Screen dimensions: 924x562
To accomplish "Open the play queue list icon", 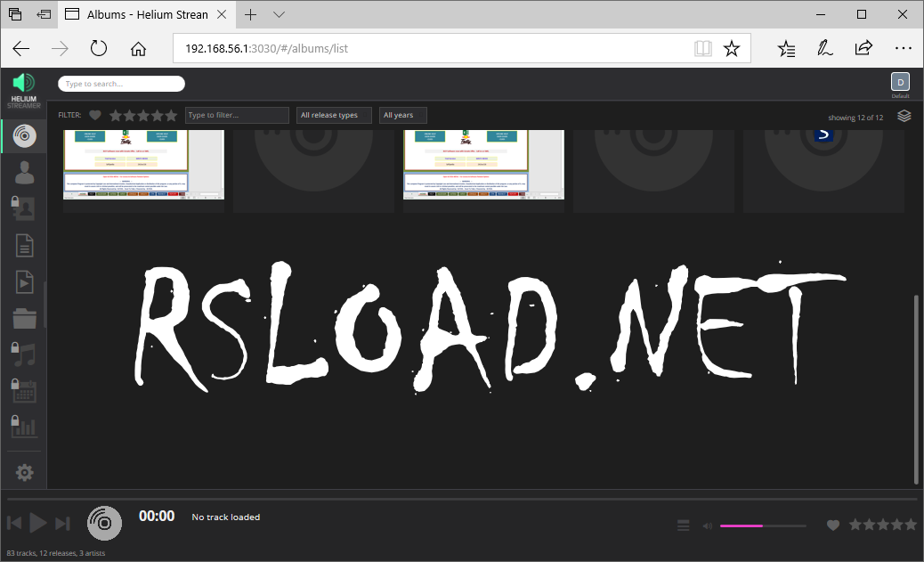I will point(683,525).
